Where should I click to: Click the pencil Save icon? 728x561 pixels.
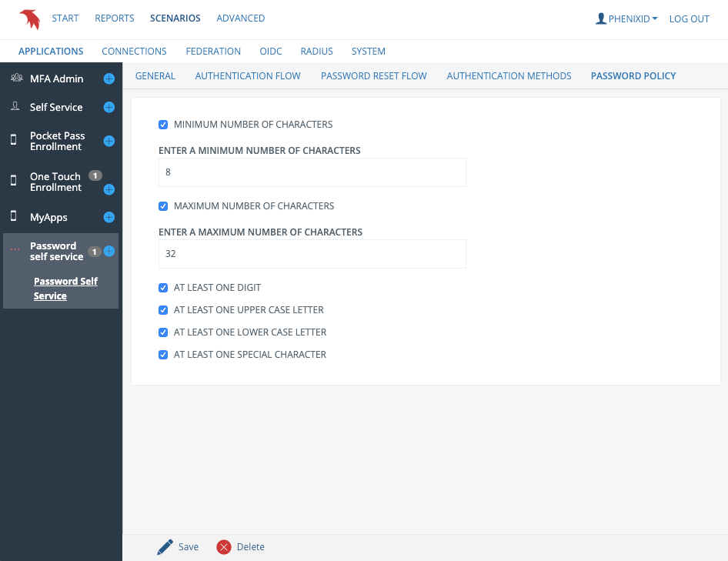tap(165, 547)
